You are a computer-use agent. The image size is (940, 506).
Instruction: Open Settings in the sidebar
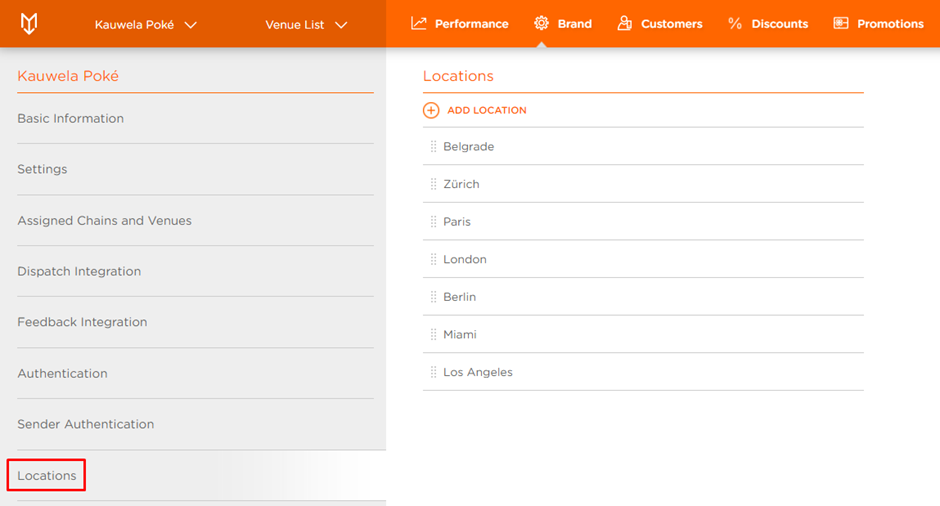point(195,169)
